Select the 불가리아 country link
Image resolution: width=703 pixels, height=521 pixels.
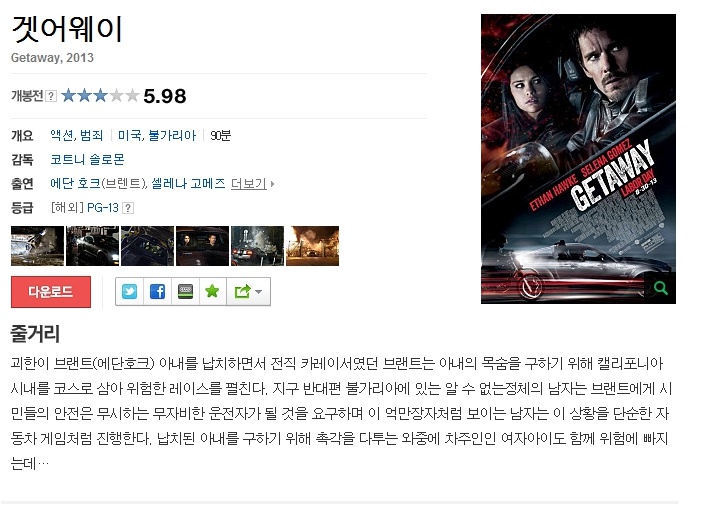click(x=172, y=135)
